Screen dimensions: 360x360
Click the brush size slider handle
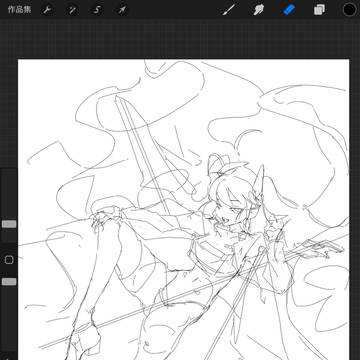pos(9,224)
